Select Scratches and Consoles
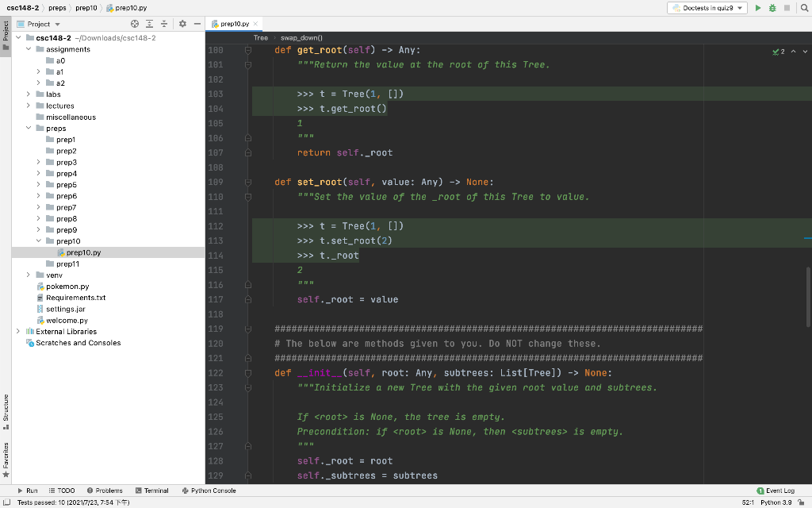Viewport: 812px width, 508px height. click(x=74, y=343)
